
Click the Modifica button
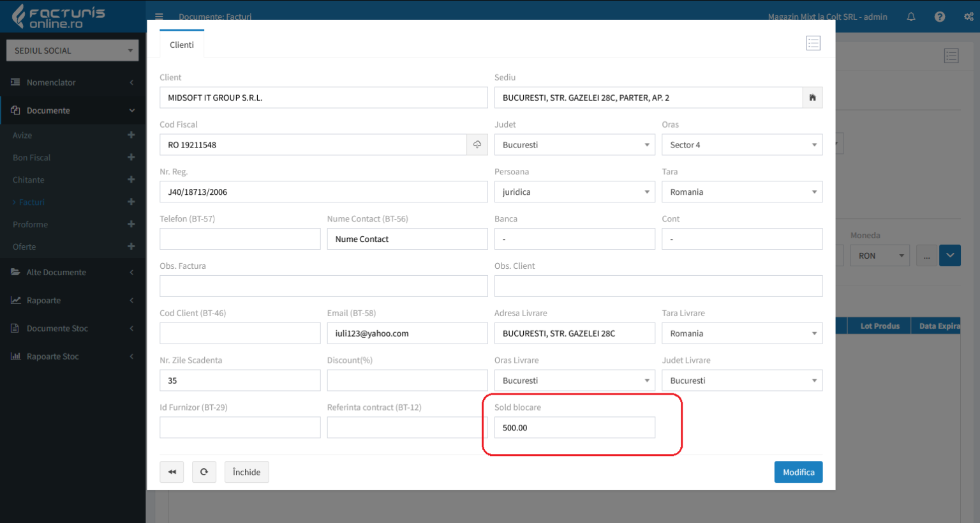point(798,472)
